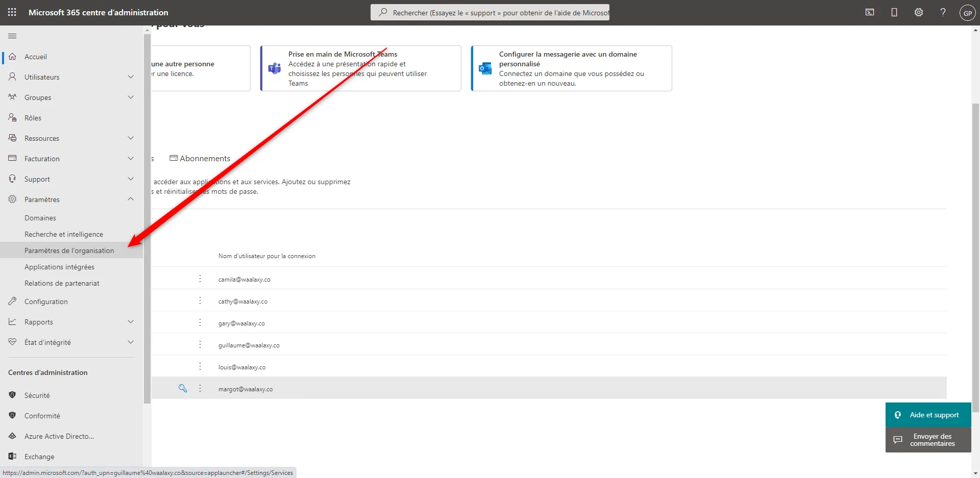Viewport: 980px width, 478px height.
Task: Click the Rapports chart icon
Action: (x=12, y=322)
